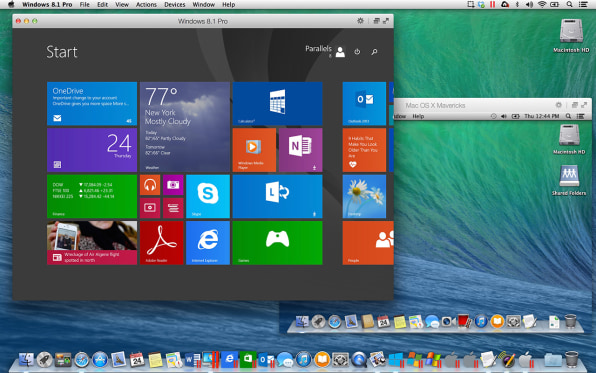Open the Outlook 2013 tile
596x373 pixels.
tap(364, 104)
